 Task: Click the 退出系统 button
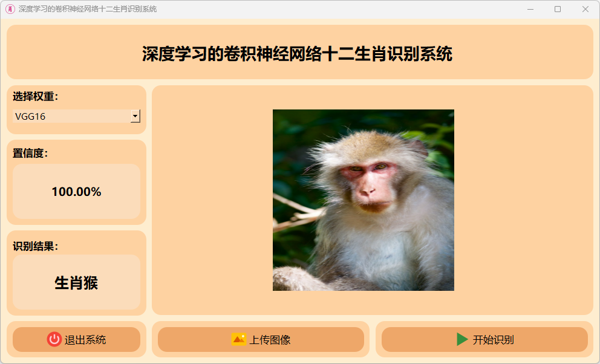point(77,340)
